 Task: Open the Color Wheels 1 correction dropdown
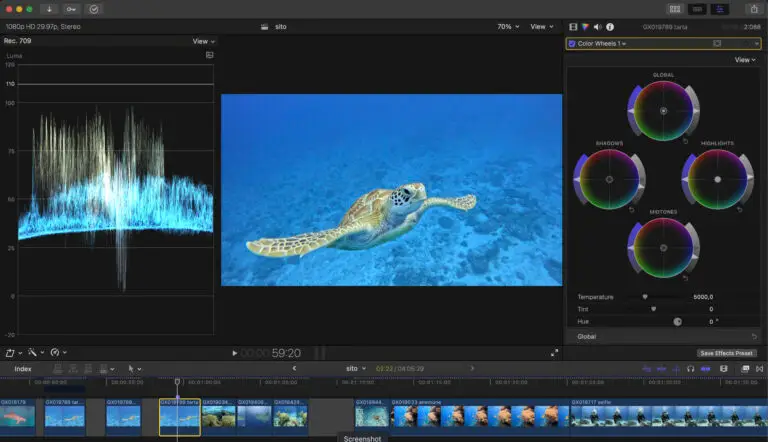pos(602,44)
